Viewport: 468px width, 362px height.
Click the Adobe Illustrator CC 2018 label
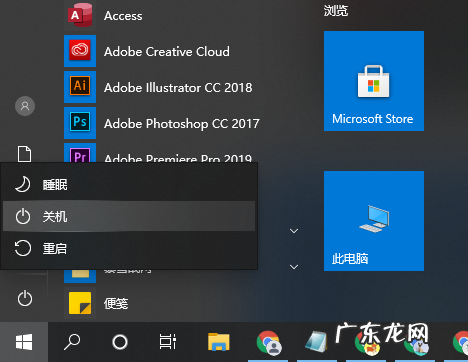pos(178,88)
